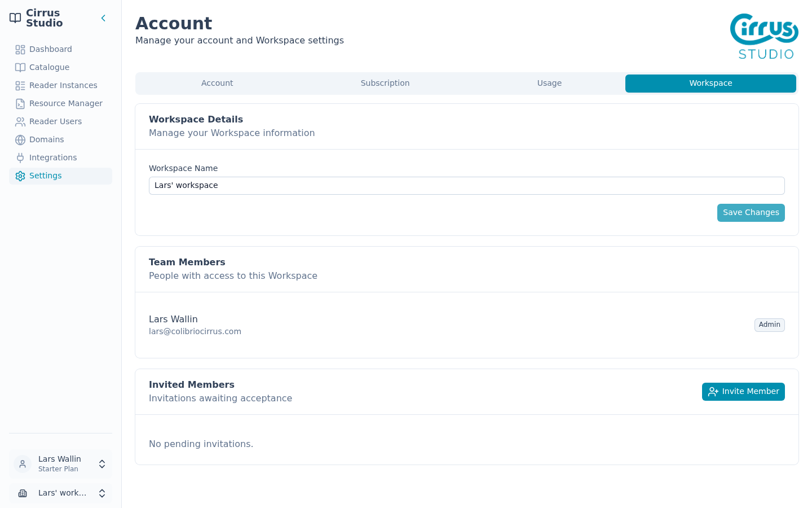The image size is (812, 508).
Task: Click the user avatar icon for Lars Wallin
Action: [x=23, y=464]
